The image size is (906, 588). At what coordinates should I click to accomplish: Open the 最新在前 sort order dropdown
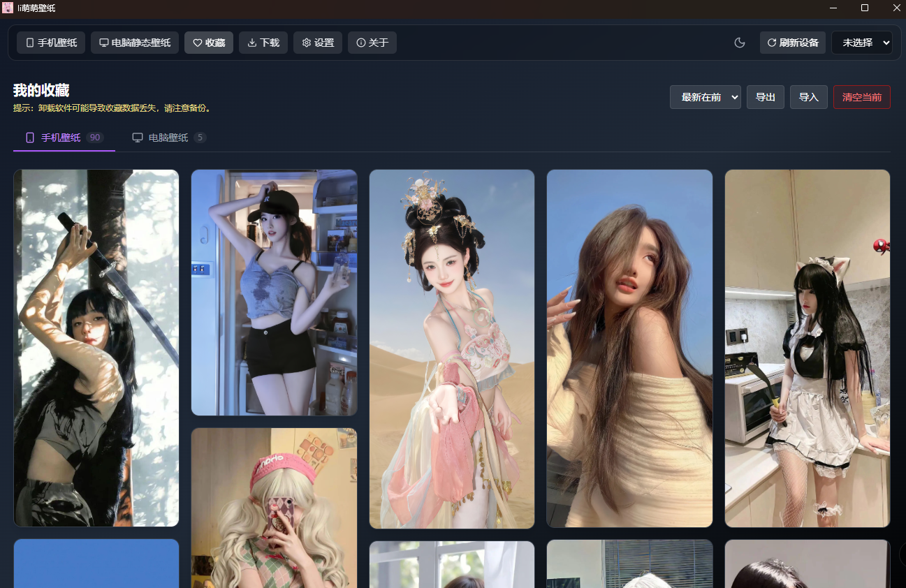705,97
